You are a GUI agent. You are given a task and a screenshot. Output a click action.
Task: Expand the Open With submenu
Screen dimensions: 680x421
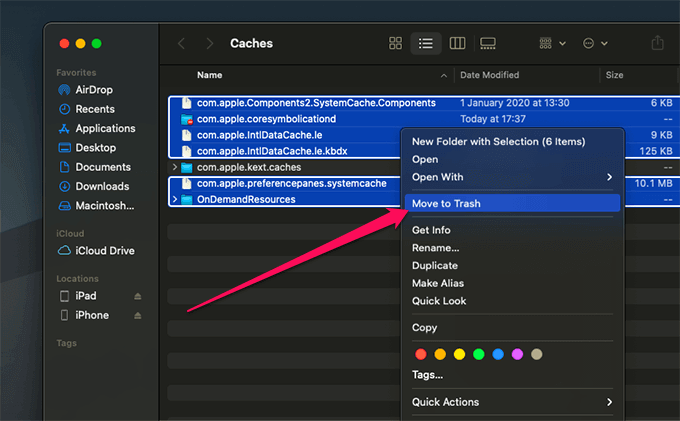coord(512,177)
